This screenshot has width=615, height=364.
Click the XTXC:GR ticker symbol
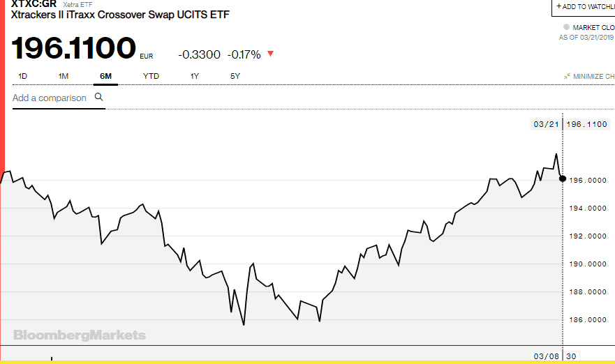34,3
